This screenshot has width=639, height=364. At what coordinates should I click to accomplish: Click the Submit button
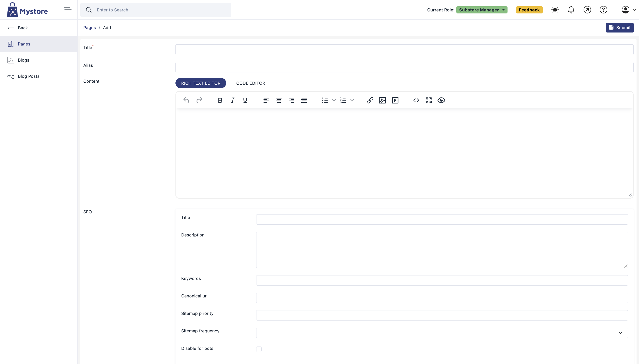pos(619,28)
